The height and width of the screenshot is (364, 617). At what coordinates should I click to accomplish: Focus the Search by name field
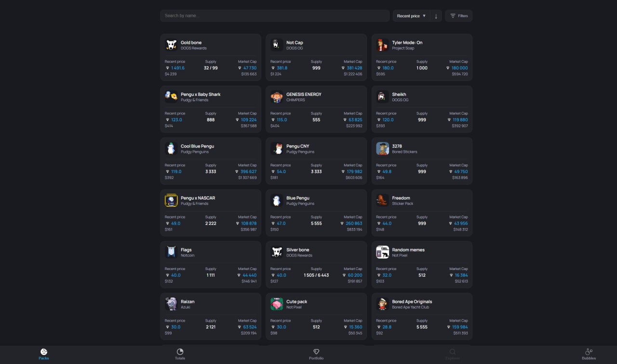click(275, 16)
